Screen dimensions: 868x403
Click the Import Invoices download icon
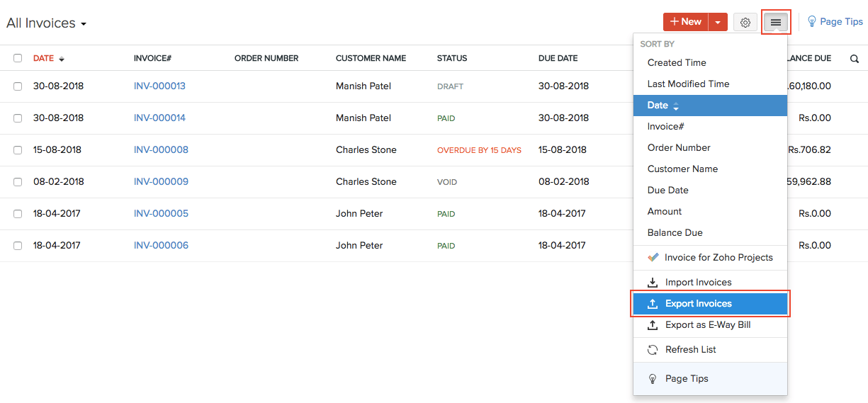click(x=653, y=283)
